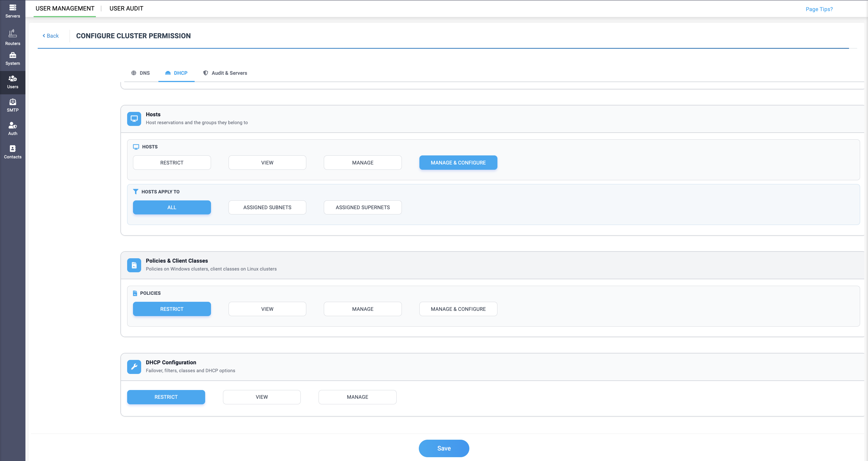
Task: Set DHCP Configuration to View
Action: point(262,397)
